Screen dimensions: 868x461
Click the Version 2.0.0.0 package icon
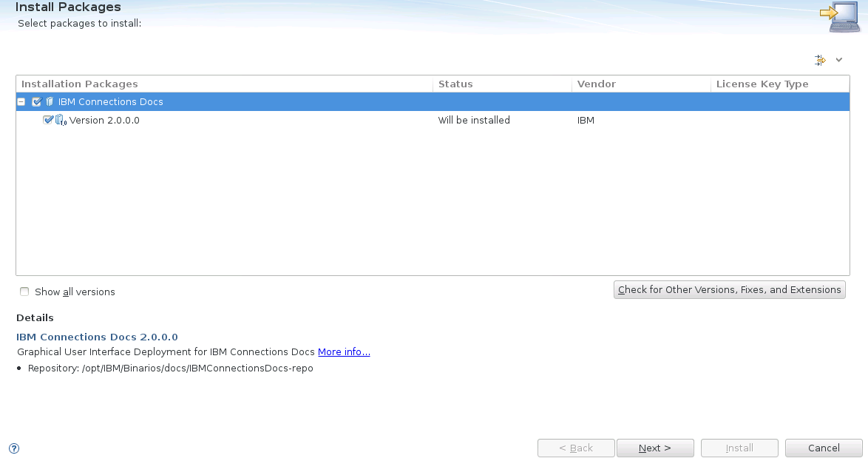point(61,120)
